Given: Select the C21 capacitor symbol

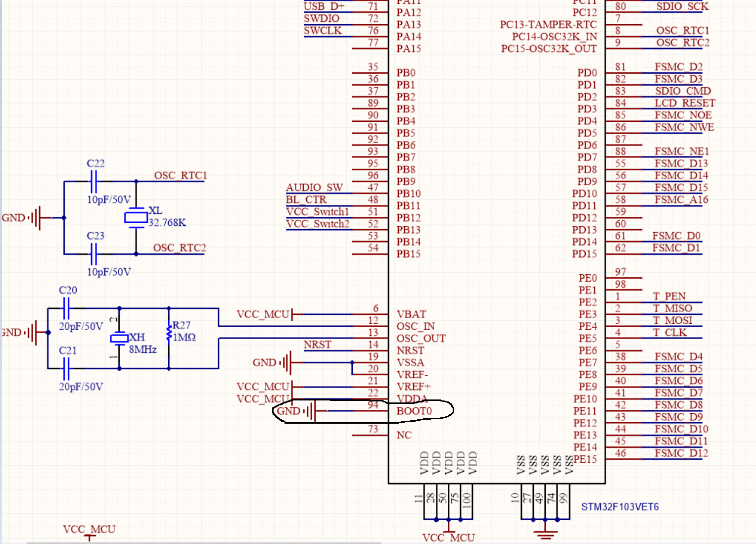Looking at the screenshot, I should click(x=67, y=368).
